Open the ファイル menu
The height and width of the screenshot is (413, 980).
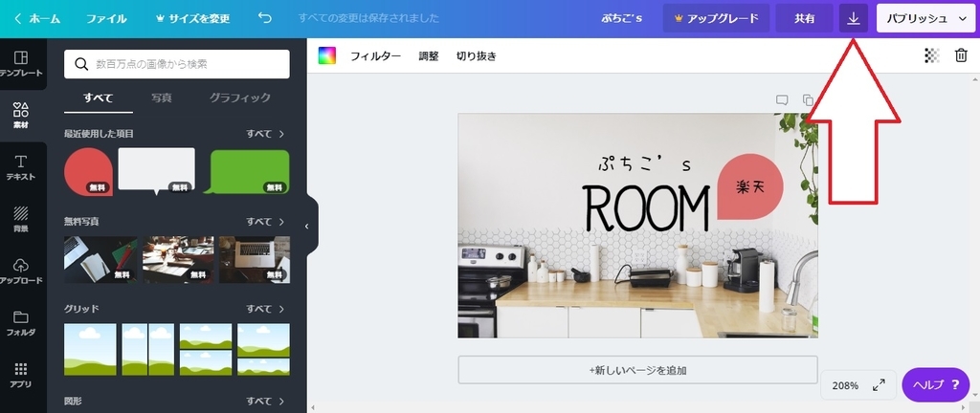pos(106,19)
